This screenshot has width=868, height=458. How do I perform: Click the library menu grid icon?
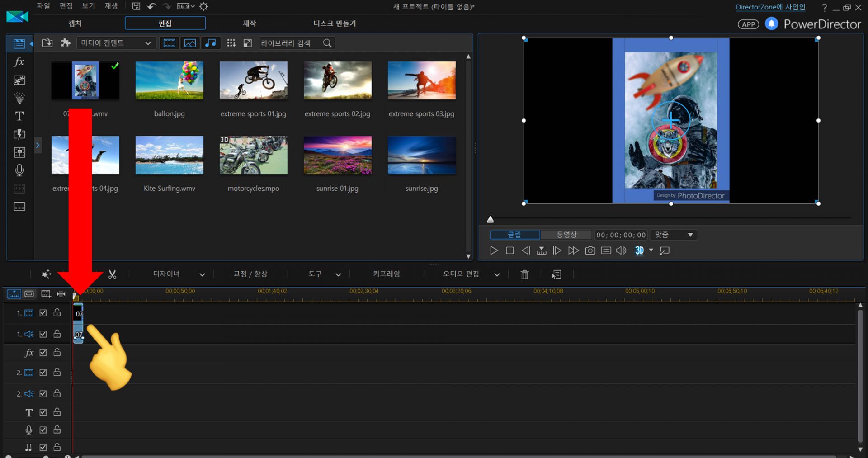231,43
